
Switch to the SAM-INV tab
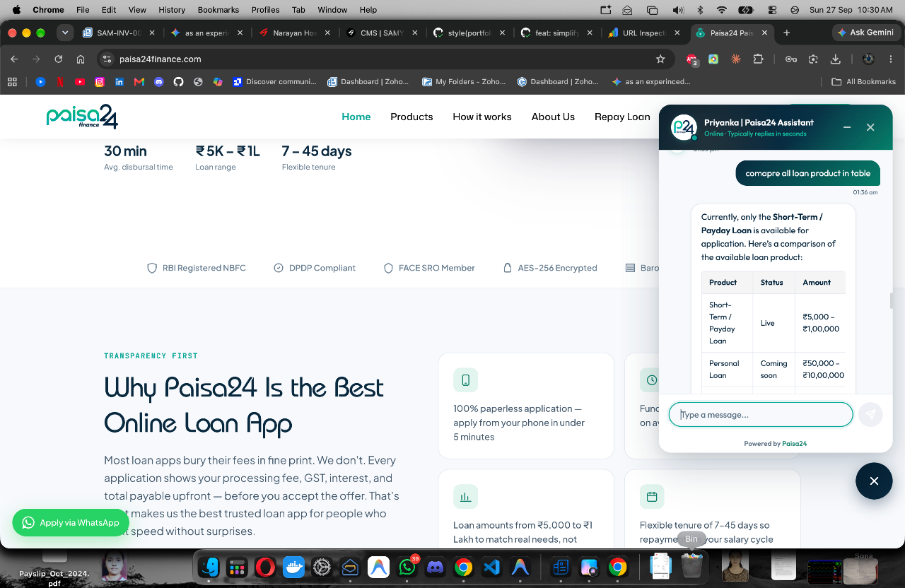(x=118, y=33)
